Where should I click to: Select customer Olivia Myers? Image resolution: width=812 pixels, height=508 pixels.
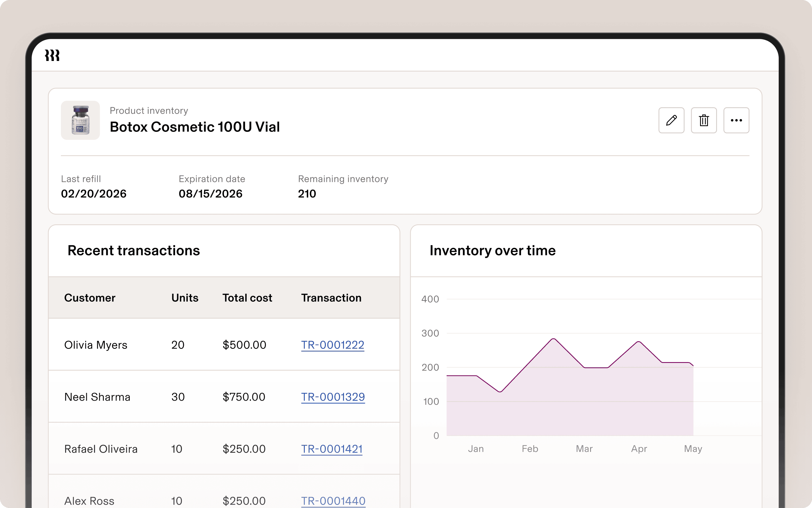tap(96, 345)
